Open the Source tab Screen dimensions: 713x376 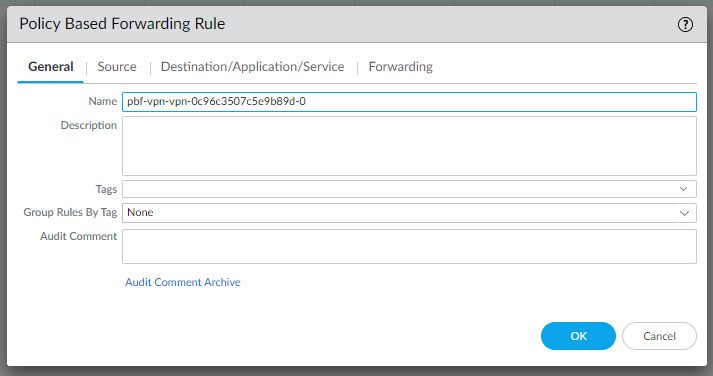(117, 67)
